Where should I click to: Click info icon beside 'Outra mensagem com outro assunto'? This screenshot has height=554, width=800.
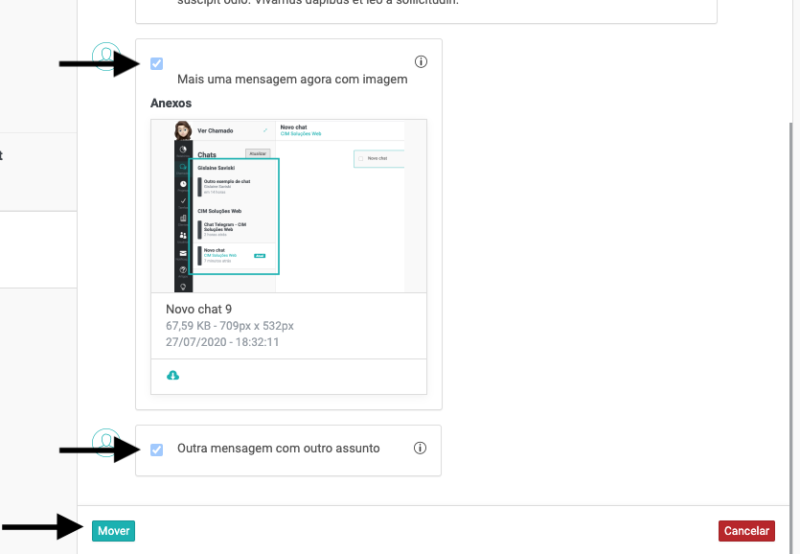(x=420, y=448)
